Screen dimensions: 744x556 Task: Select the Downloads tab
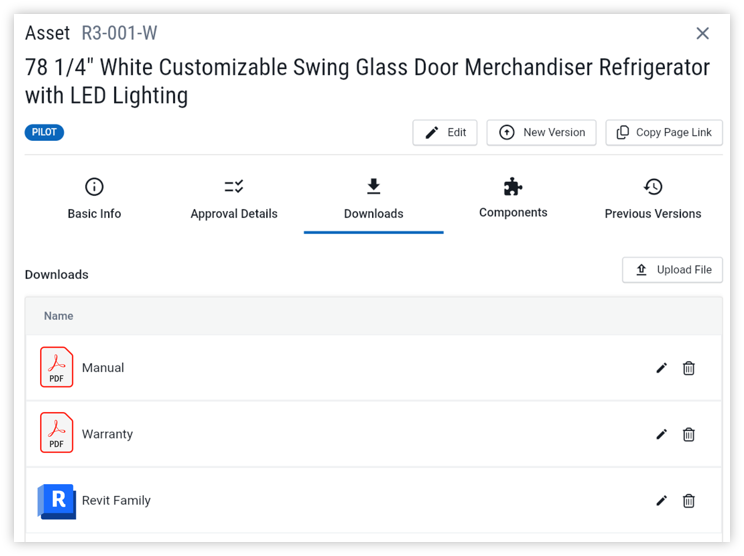click(374, 199)
